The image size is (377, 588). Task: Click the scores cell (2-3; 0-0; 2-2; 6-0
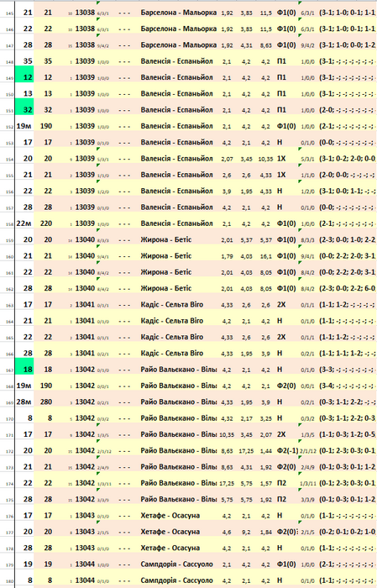click(347, 288)
